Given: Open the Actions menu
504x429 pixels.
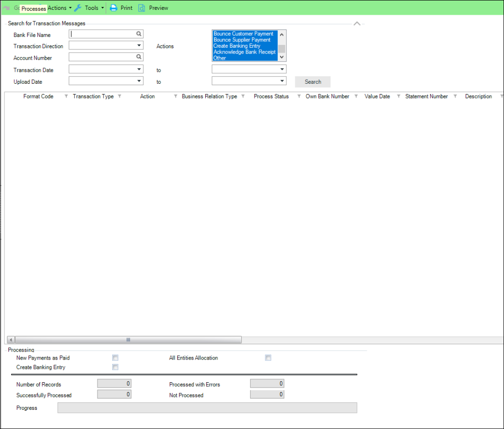Looking at the screenshot, I should [x=59, y=8].
